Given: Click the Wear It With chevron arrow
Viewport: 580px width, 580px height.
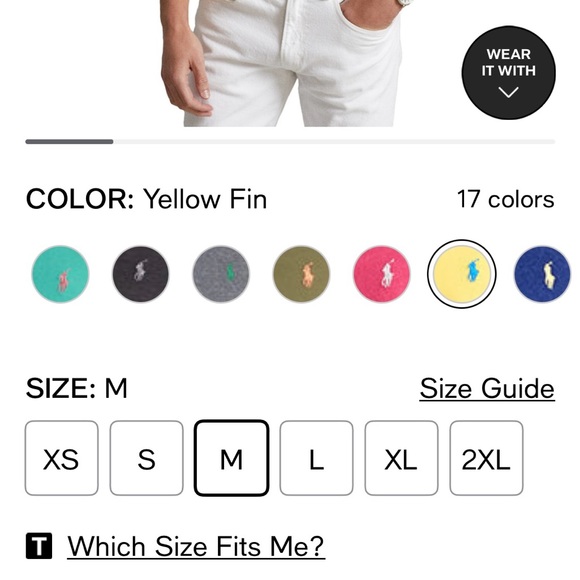Looking at the screenshot, I should [x=509, y=92].
